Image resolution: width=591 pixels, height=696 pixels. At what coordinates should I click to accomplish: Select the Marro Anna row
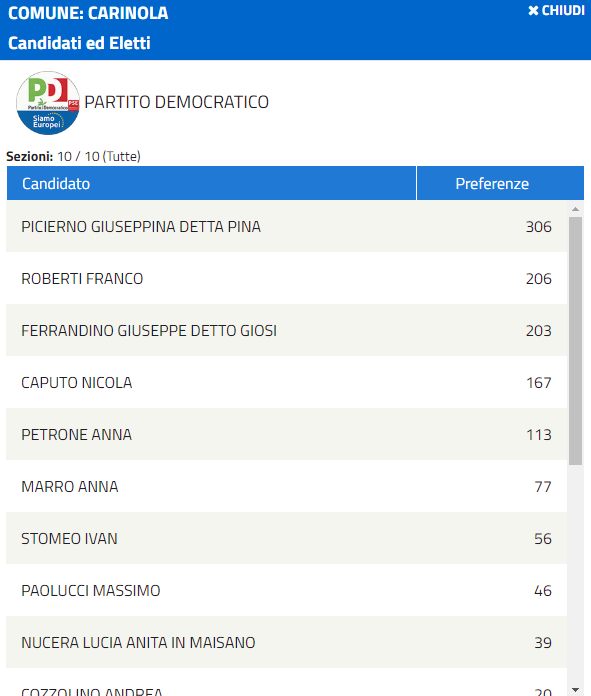coord(286,486)
